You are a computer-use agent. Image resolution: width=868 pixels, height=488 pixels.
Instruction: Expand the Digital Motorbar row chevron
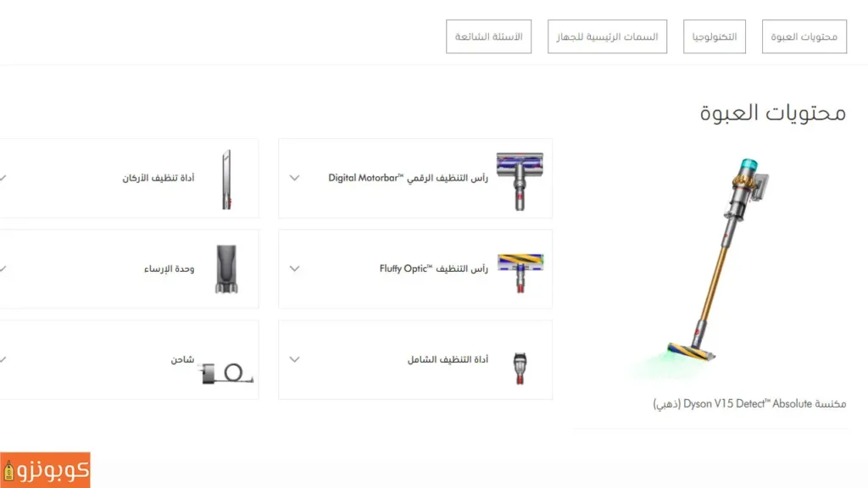[x=294, y=178]
